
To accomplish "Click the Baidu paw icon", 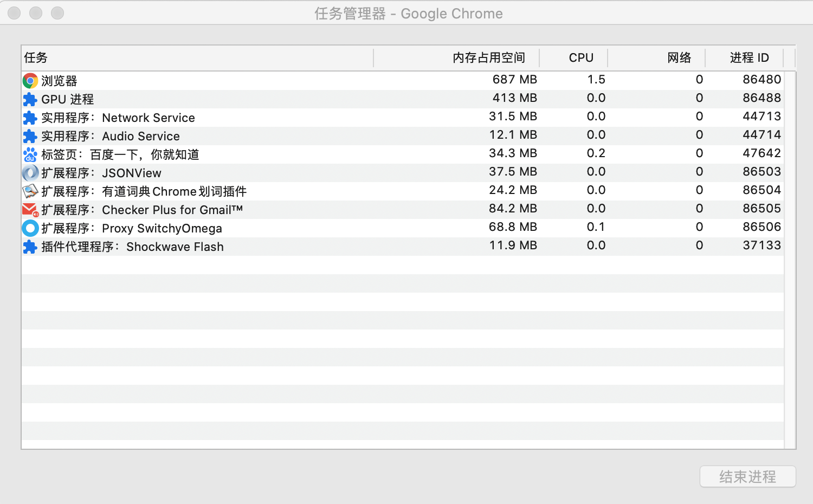I will [30, 155].
